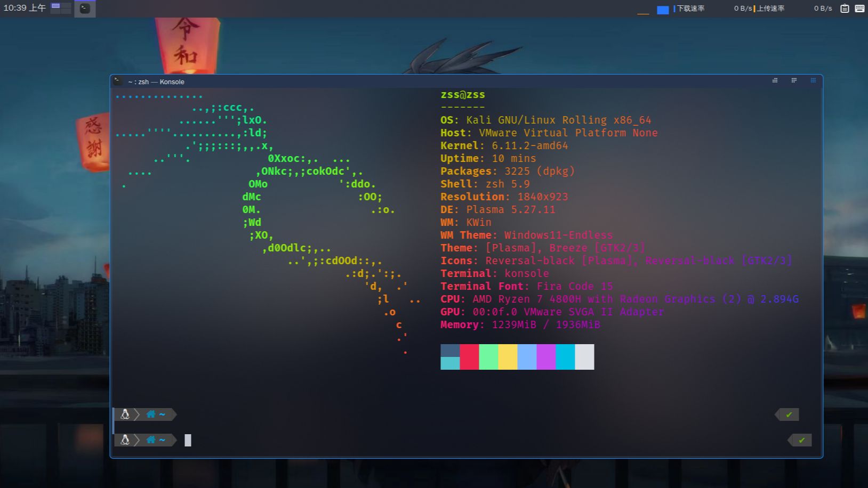This screenshot has height=488, width=868.
Task: Click the "DE: Plasma 5.27.11" line
Action: point(498,210)
